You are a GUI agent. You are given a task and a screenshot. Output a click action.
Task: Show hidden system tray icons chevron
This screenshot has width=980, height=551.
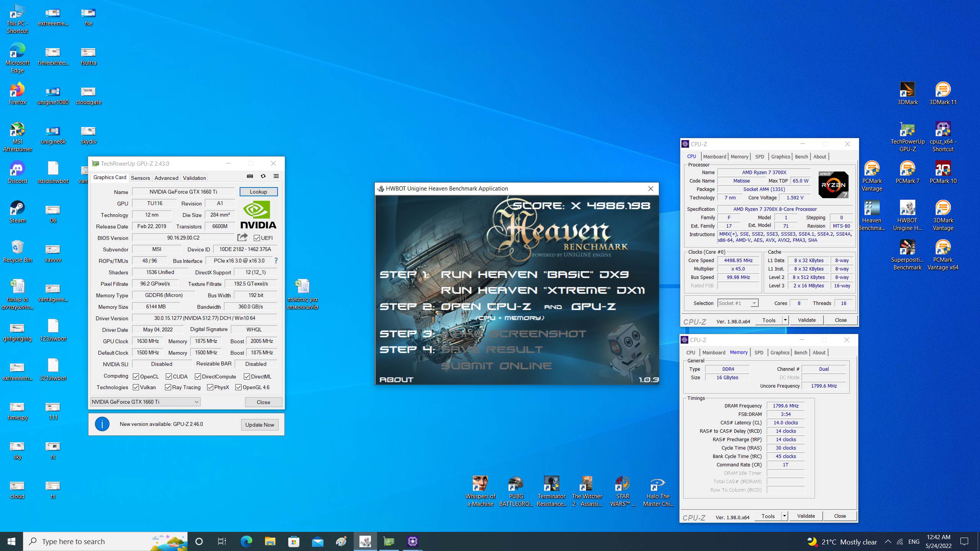[x=888, y=541]
